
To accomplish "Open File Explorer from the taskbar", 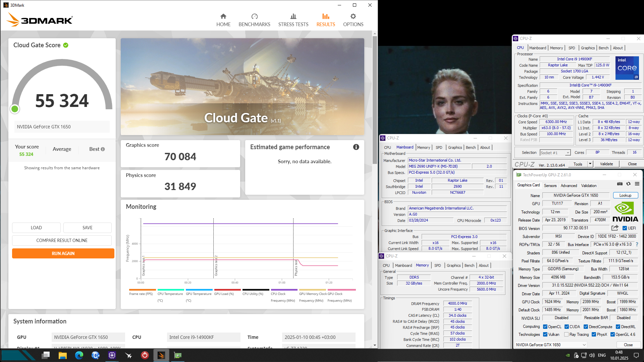I will (63, 355).
